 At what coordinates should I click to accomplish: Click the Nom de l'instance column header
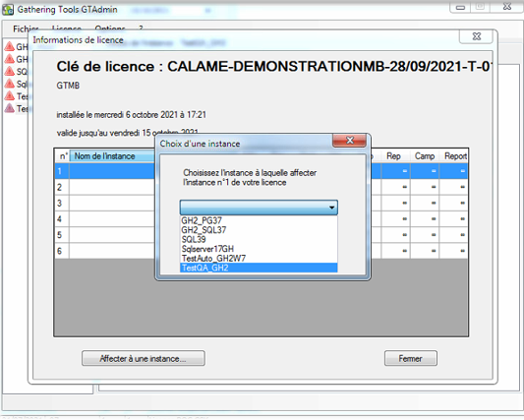[x=112, y=156]
